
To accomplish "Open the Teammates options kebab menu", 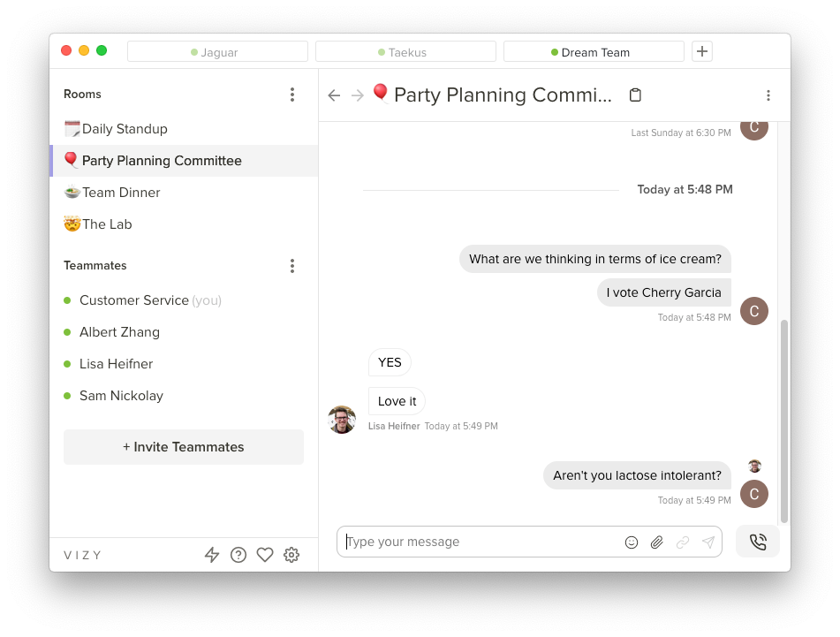I will point(292,266).
